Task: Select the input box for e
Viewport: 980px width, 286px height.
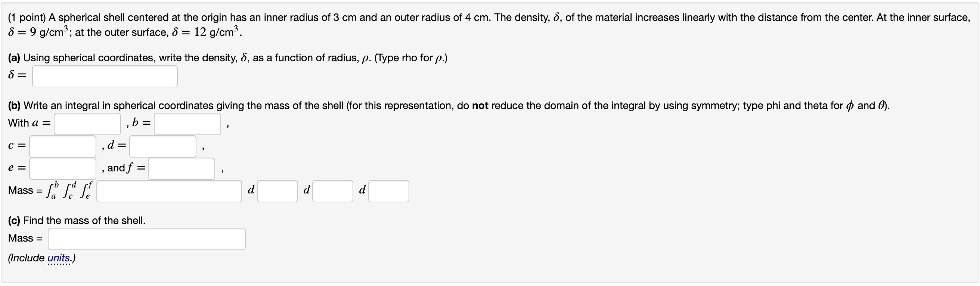Action: tap(62, 168)
